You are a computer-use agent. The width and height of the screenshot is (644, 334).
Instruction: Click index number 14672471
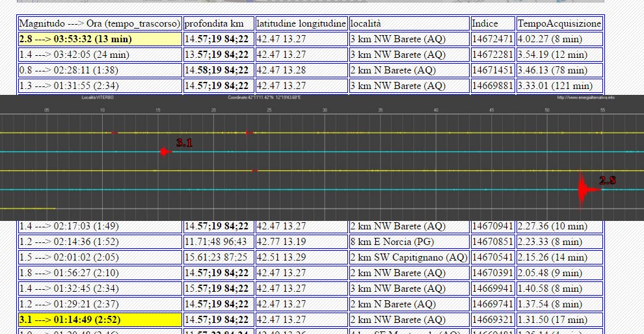[492, 40]
